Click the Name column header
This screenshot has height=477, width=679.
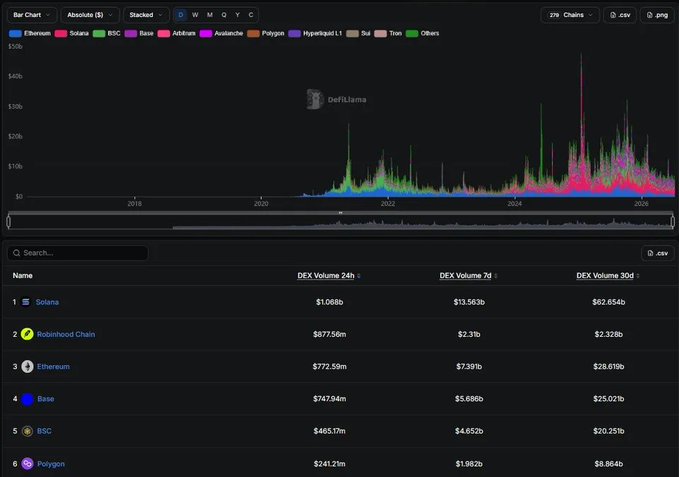point(23,276)
